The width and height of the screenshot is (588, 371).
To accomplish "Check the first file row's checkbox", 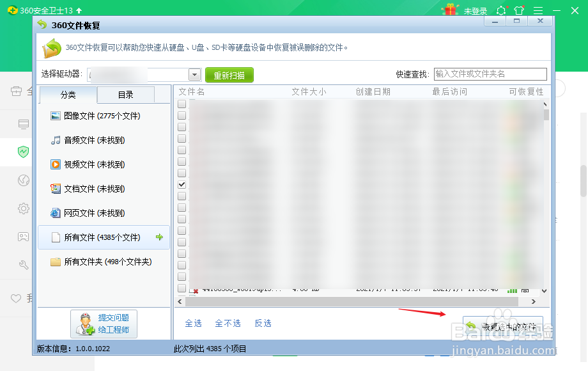I will click(x=182, y=103).
